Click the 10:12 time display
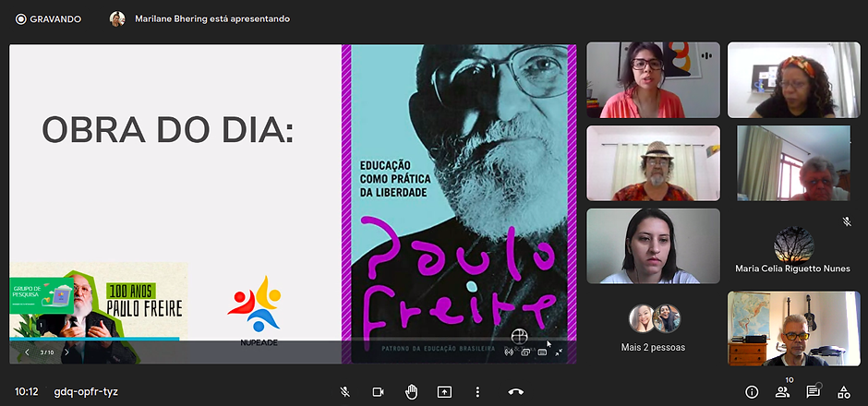The height and width of the screenshot is (406, 868). click(27, 392)
